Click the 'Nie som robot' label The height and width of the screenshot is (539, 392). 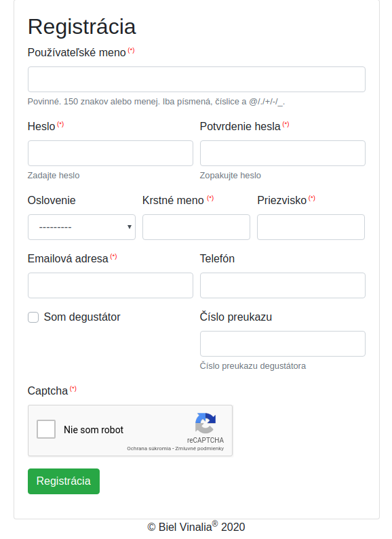(94, 430)
